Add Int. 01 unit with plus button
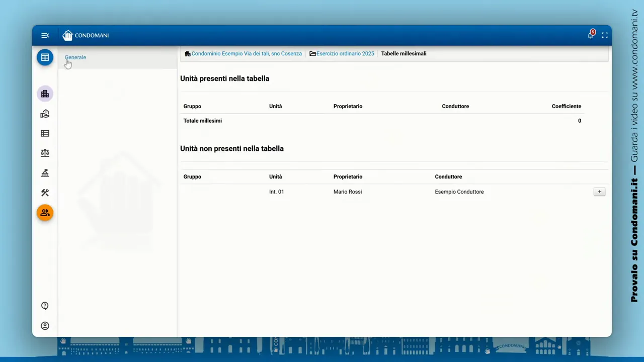This screenshot has height=362, width=644. coord(599,192)
